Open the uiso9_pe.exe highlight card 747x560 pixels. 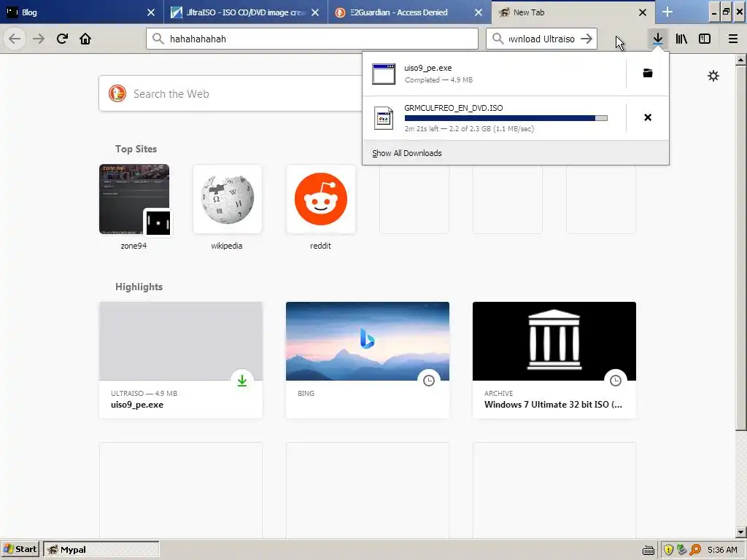181,360
